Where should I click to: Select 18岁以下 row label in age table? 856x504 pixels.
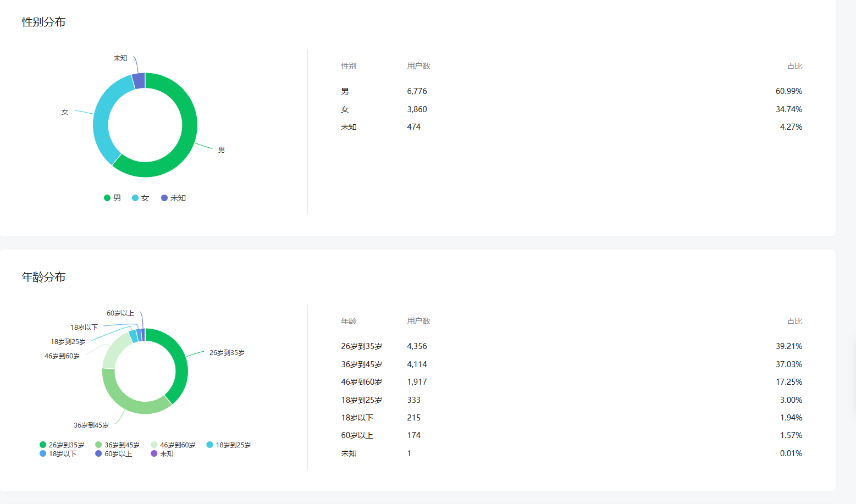point(357,418)
